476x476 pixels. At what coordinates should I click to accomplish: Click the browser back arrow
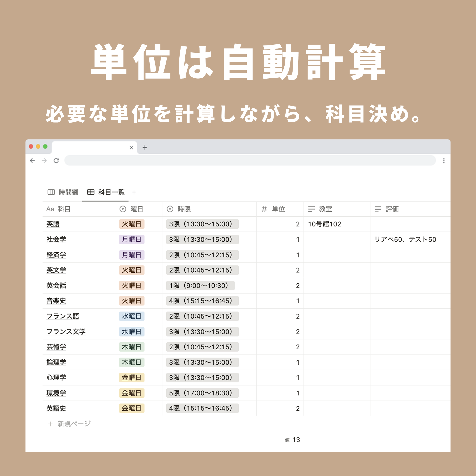tap(32, 161)
